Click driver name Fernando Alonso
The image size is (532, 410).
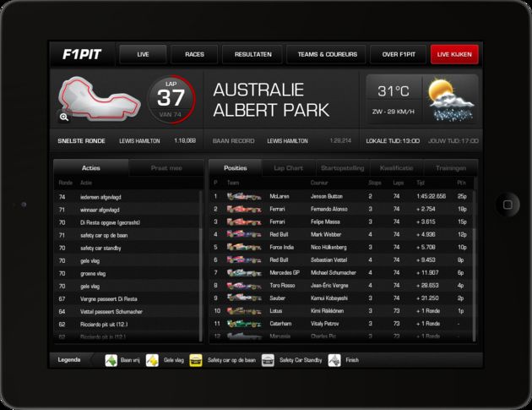point(329,210)
